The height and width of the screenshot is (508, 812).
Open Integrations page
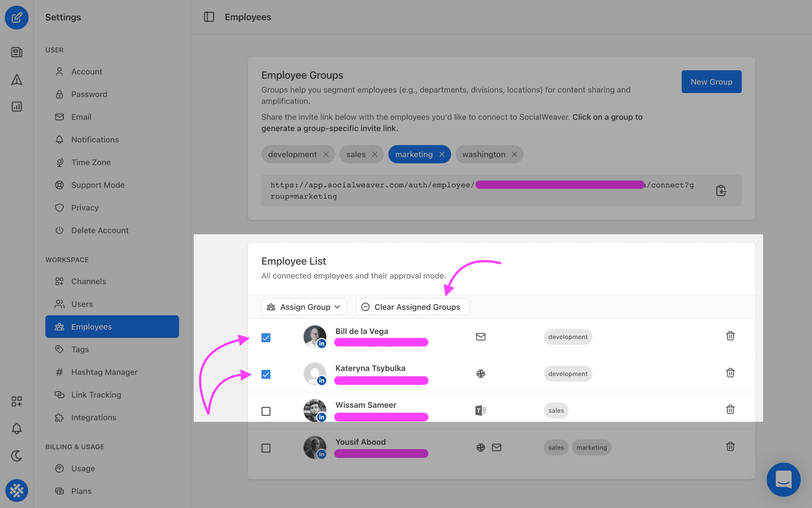pyautogui.click(x=112, y=417)
